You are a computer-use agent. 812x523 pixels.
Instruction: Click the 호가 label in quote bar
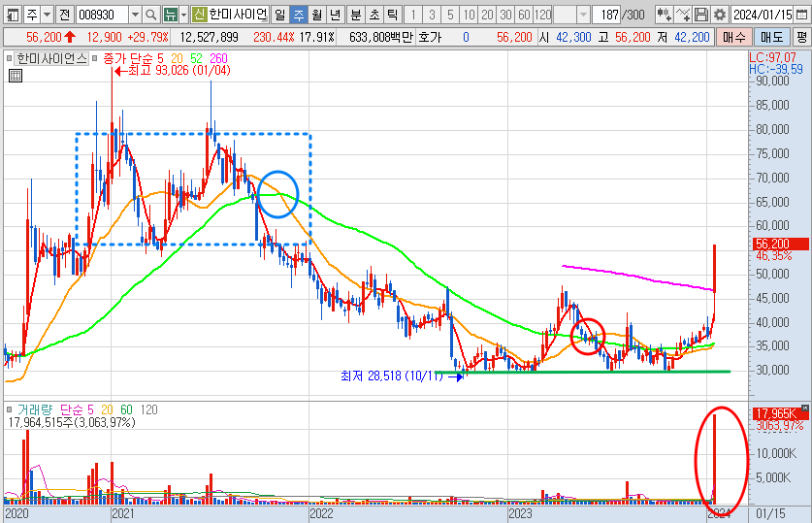pyautogui.click(x=430, y=37)
